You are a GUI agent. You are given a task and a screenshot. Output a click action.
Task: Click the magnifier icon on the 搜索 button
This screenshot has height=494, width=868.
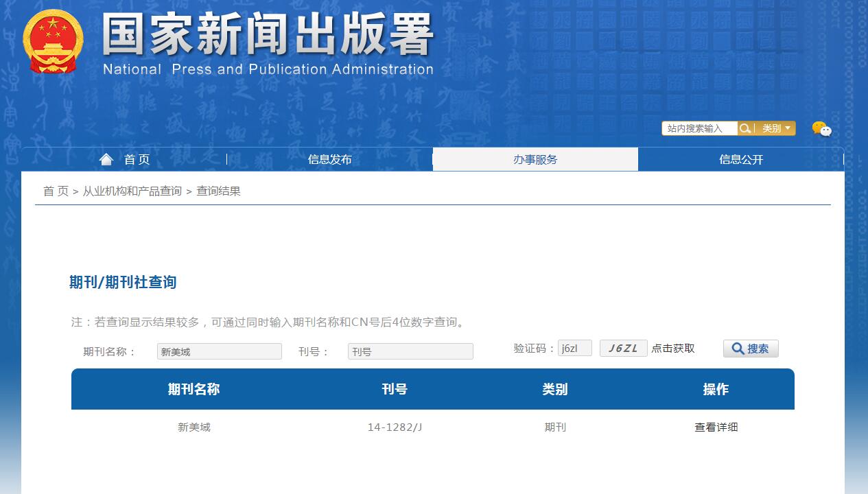[x=738, y=348]
